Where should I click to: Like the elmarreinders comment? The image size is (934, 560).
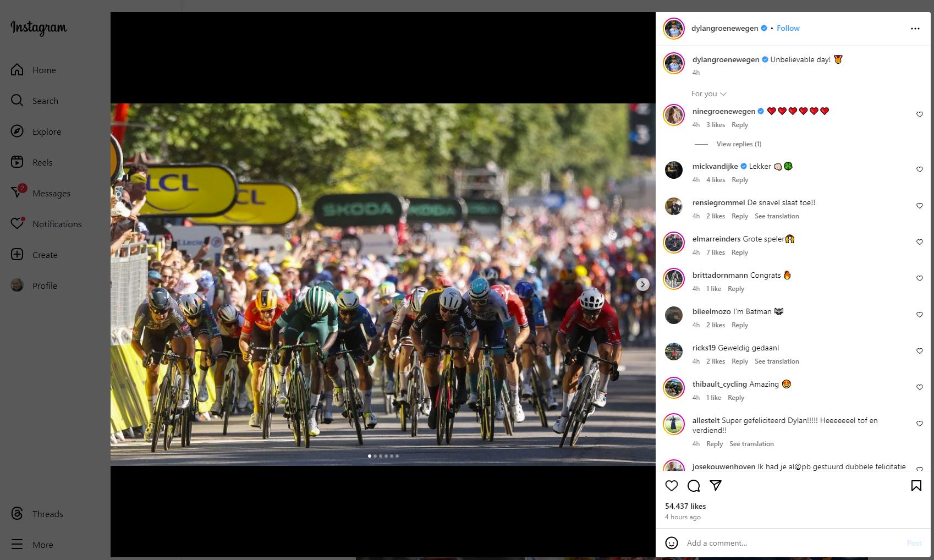pos(920,242)
